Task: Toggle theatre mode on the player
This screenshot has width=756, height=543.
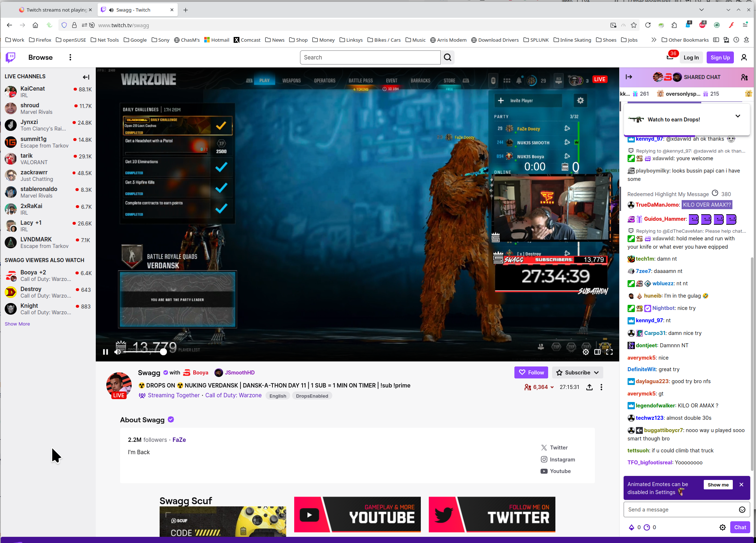Action: click(x=597, y=352)
